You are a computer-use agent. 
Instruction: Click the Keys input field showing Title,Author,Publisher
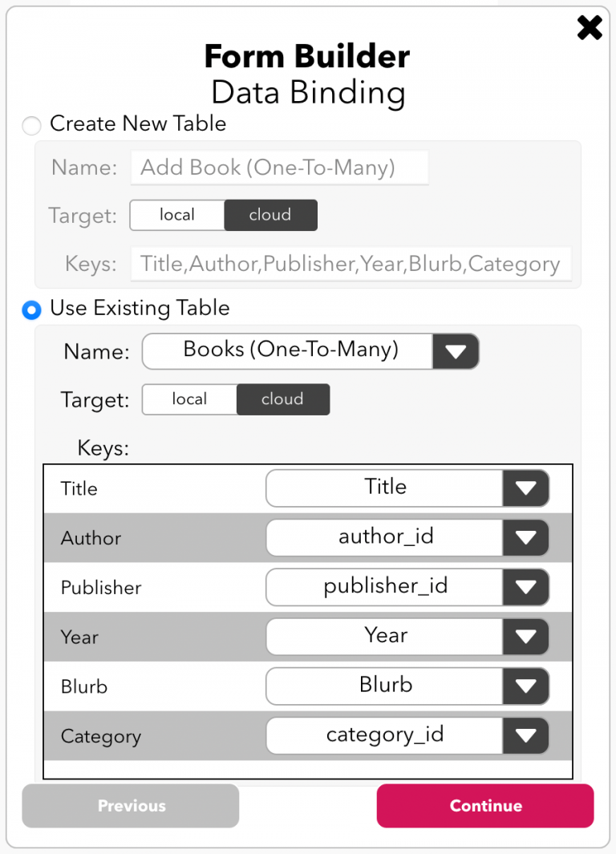click(351, 263)
